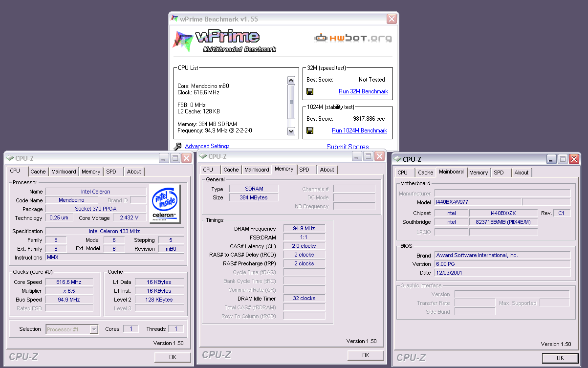The image size is (588, 368).
Task: Open Advanced Settings link in wPrime
Action: tap(207, 146)
